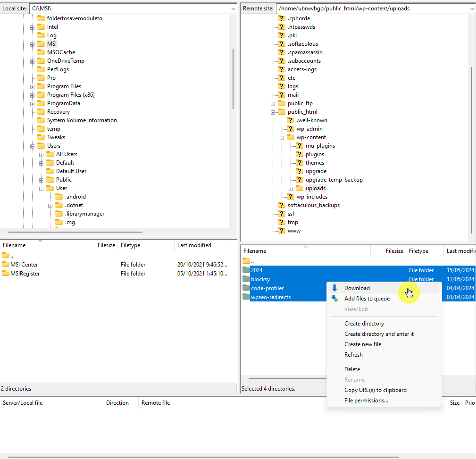Expand the MSI folder node
Image resolution: width=476 pixels, height=459 pixels.
[x=32, y=44]
